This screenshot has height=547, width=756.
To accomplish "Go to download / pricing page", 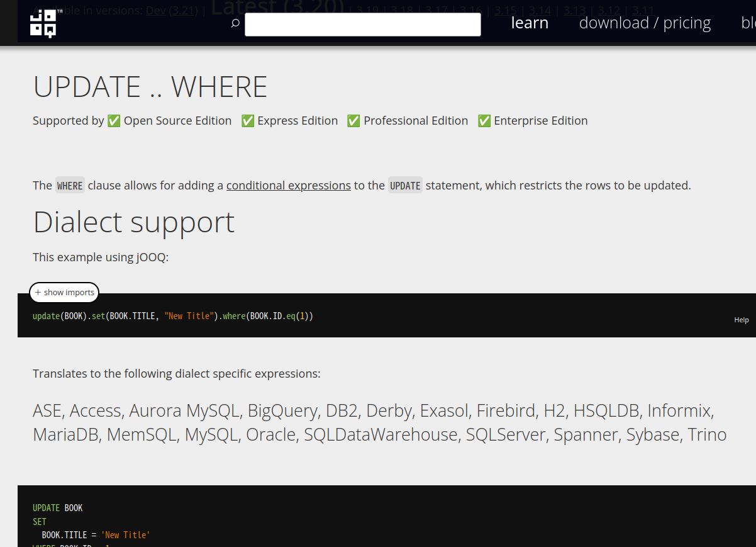I will (x=645, y=23).
